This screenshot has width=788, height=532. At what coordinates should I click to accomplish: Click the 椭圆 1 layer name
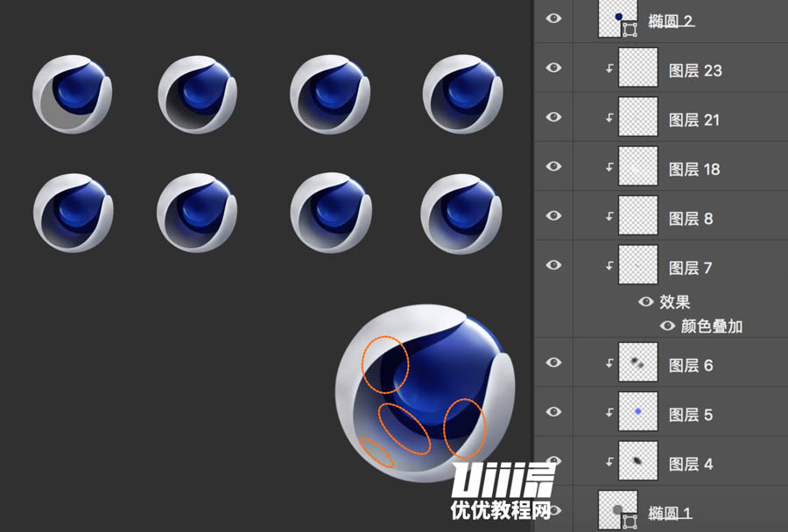[670, 513]
